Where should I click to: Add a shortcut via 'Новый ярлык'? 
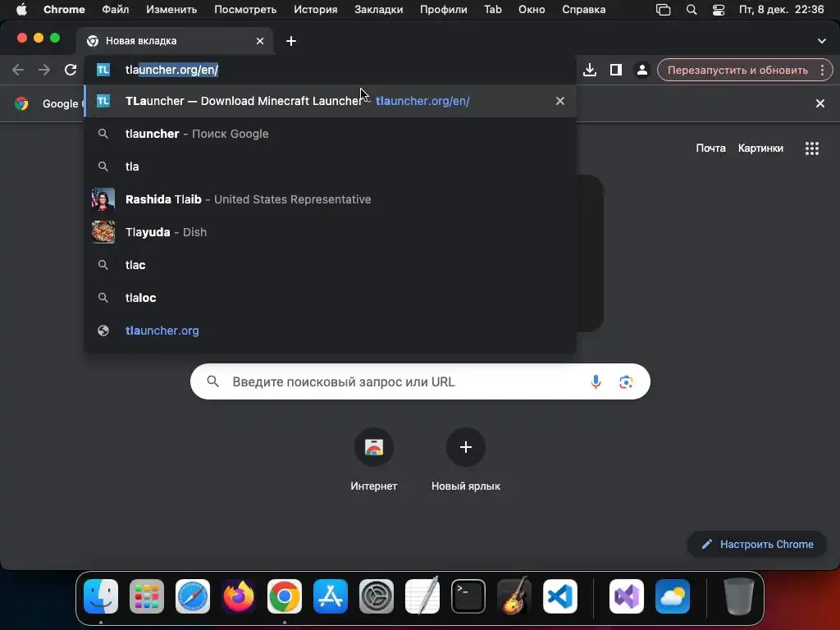[466, 459]
